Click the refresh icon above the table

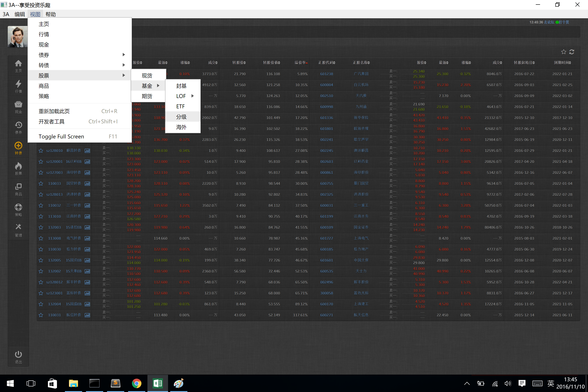click(x=571, y=52)
